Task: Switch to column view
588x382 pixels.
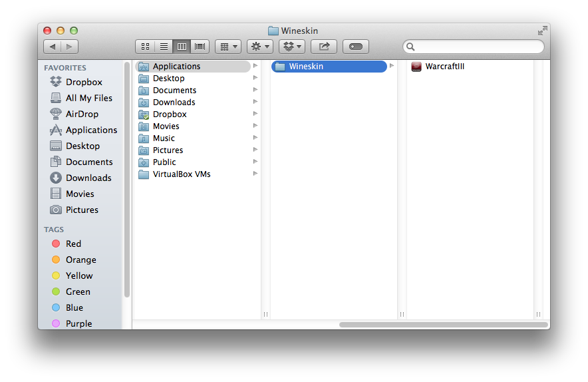Action: (x=182, y=47)
